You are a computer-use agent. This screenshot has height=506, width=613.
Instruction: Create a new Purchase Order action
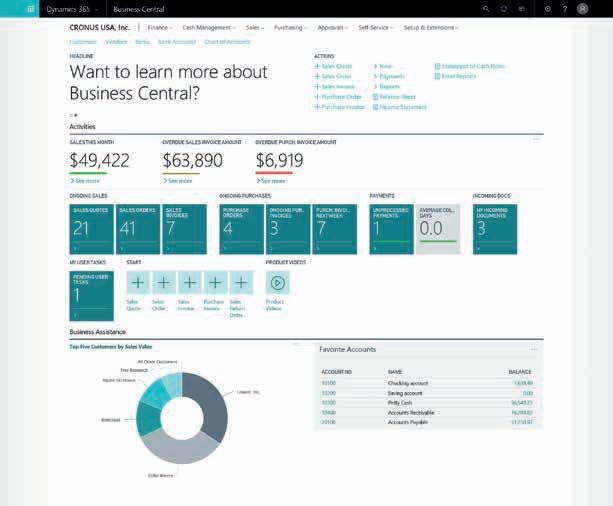coord(339,97)
